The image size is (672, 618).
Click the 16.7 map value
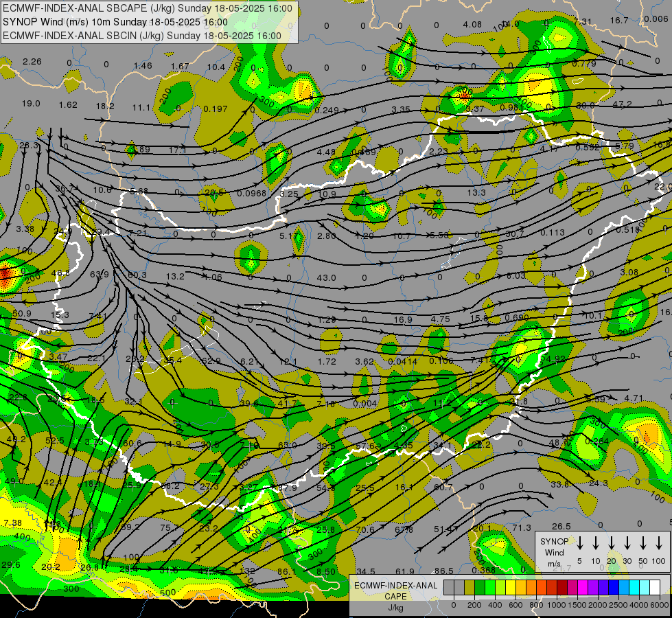(x=619, y=21)
